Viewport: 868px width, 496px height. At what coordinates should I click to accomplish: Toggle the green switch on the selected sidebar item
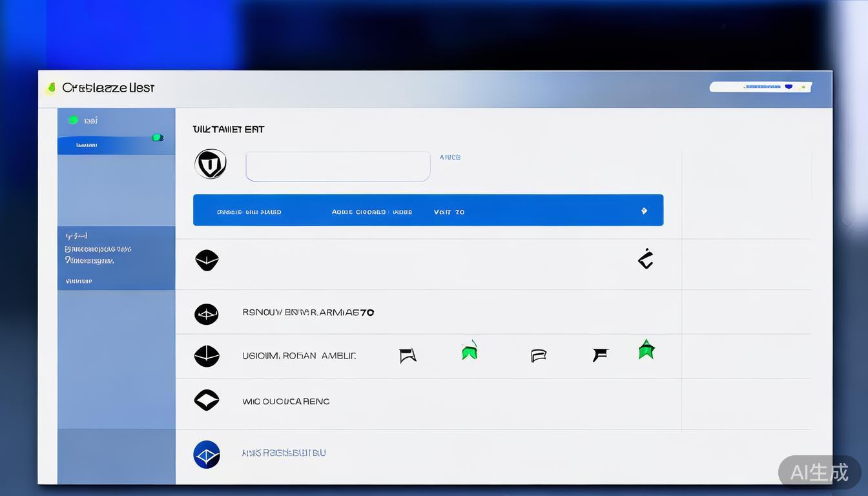click(x=157, y=138)
